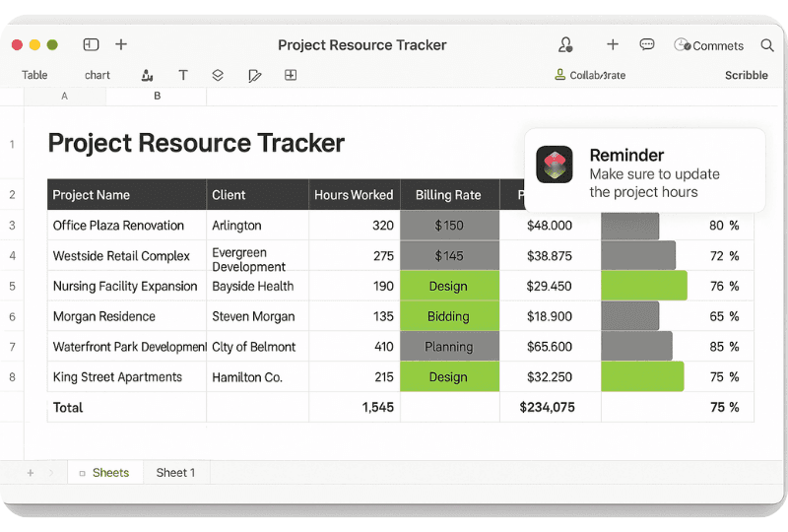
Task: Select the Office Plaza Renovation cell
Action: pos(127,226)
